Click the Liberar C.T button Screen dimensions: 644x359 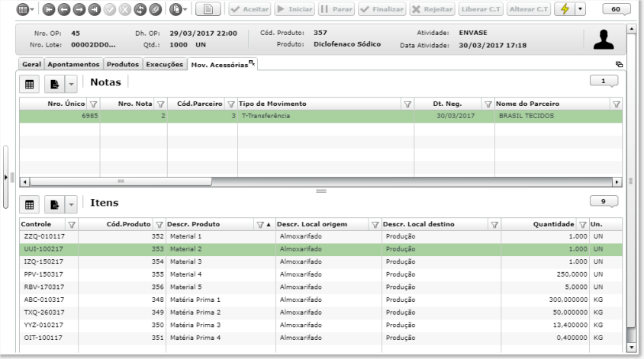click(481, 9)
